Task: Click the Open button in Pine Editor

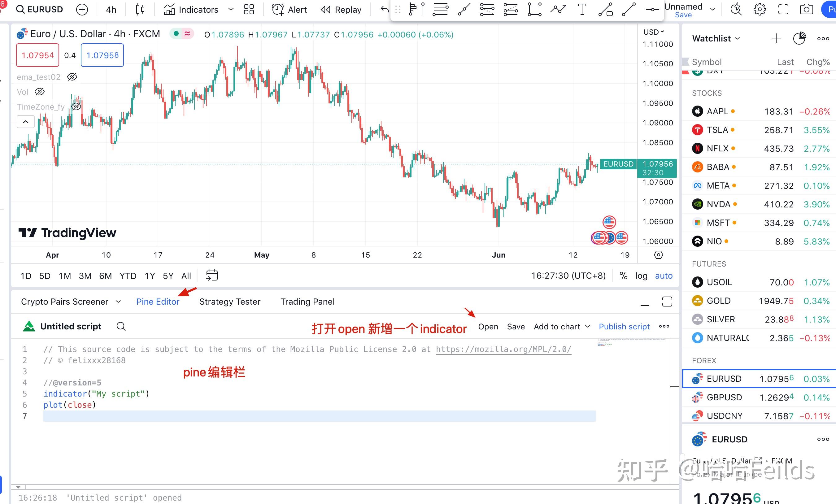Action: click(x=488, y=326)
